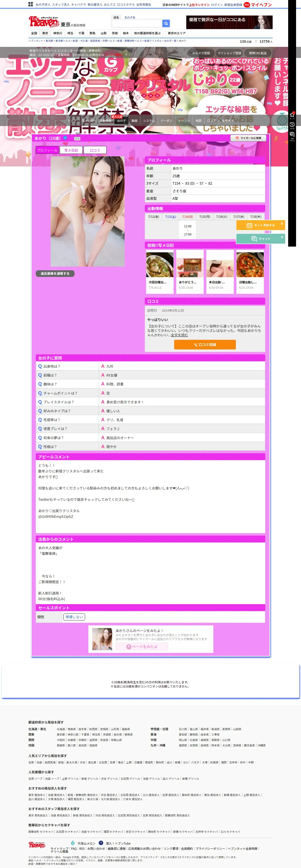Open the 東京のエリア selector
The image size is (301, 868).
176,33
